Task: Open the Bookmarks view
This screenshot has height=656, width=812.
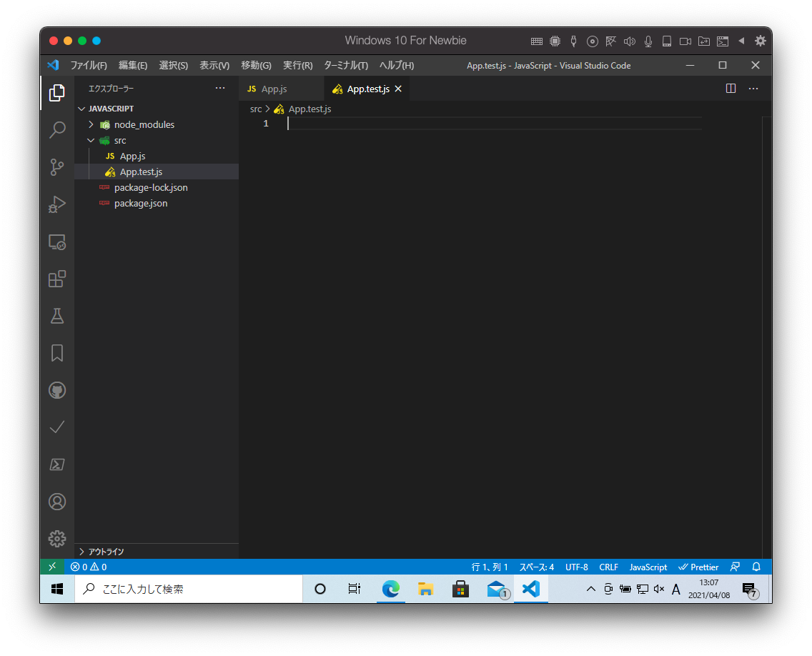Action: pos(57,353)
